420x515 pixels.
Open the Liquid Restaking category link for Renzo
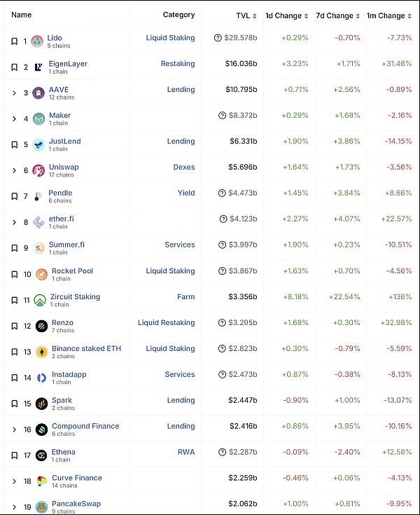[x=166, y=322]
